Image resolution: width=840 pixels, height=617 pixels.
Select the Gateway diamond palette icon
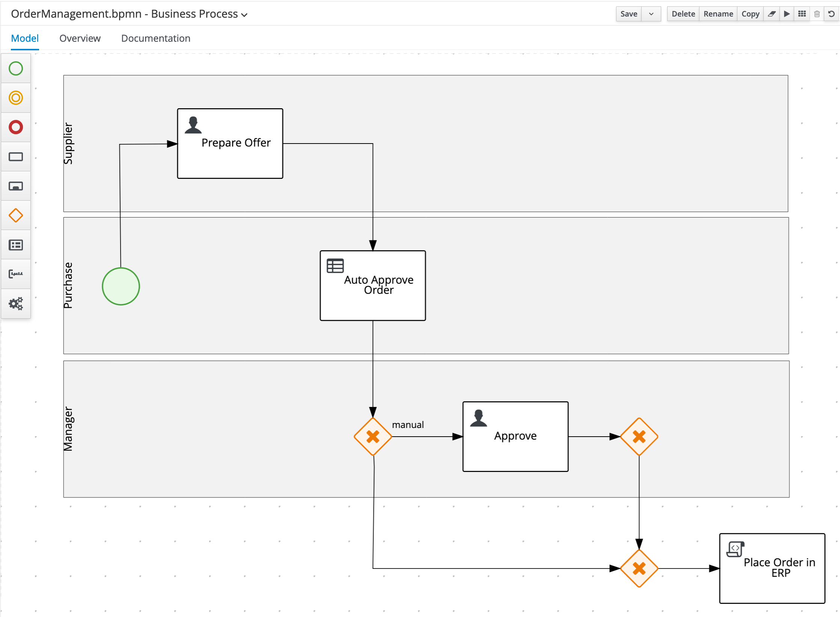pyautogui.click(x=16, y=215)
